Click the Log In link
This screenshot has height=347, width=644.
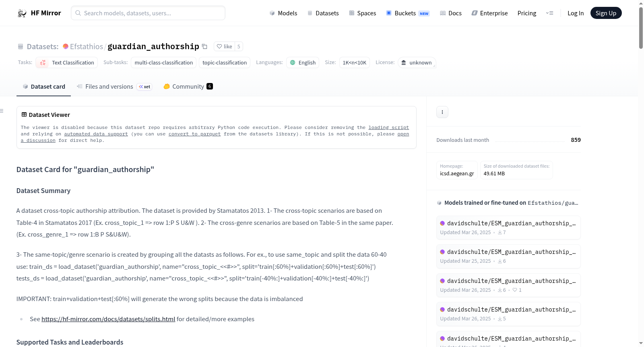(x=576, y=13)
